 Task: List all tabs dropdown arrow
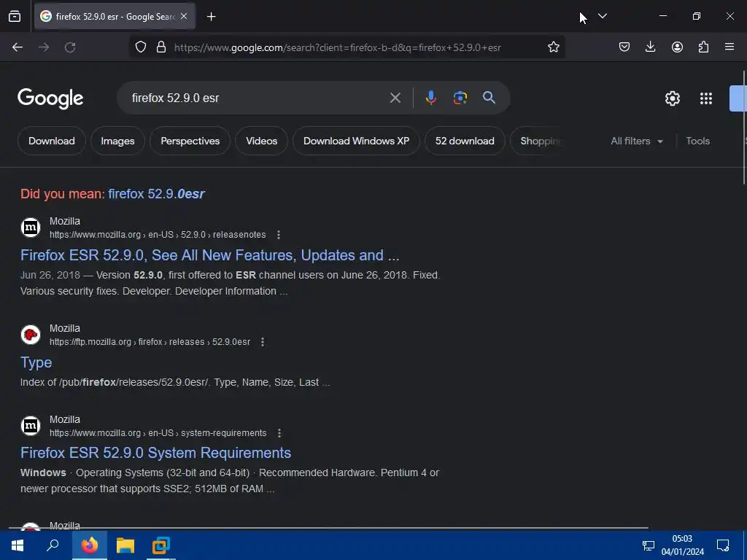tap(602, 16)
